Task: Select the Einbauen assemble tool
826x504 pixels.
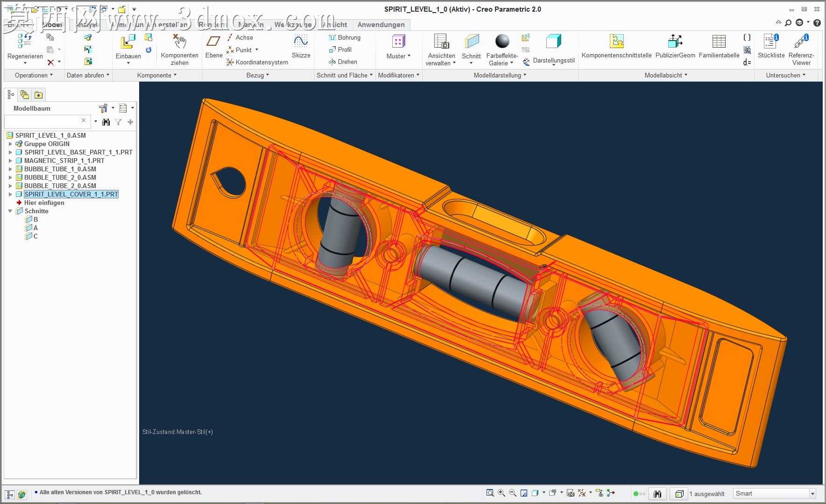Action: tap(128, 42)
